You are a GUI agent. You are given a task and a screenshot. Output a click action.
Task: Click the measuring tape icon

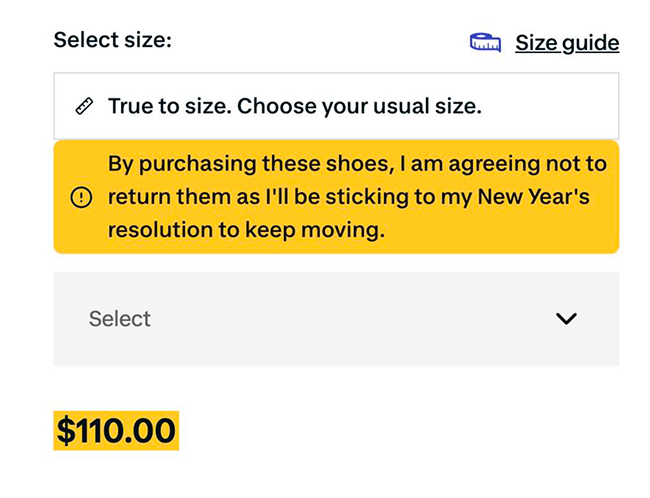485,43
